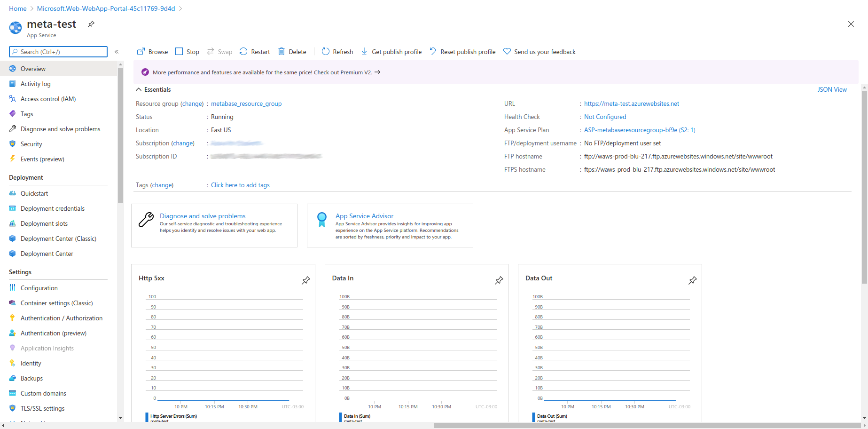Open the Activity log
This screenshot has height=429, width=868.
tap(58, 84)
